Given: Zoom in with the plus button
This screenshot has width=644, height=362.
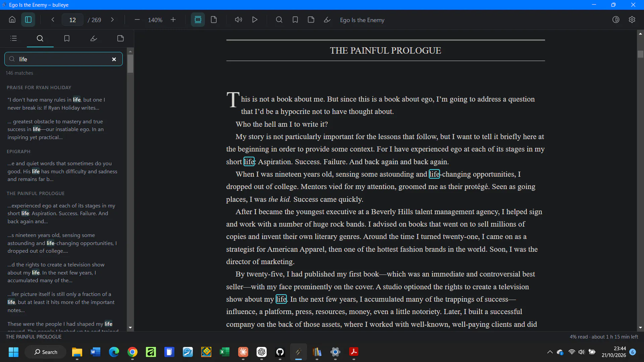Looking at the screenshot, I should pos(173,20).
